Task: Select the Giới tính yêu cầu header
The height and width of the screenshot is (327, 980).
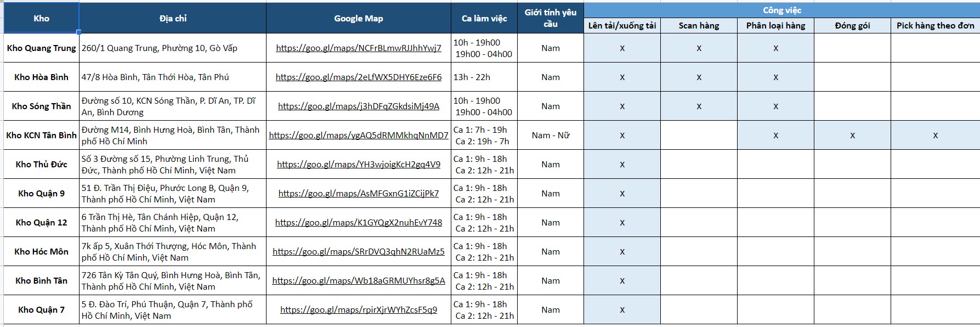Action: pos(551,18)
